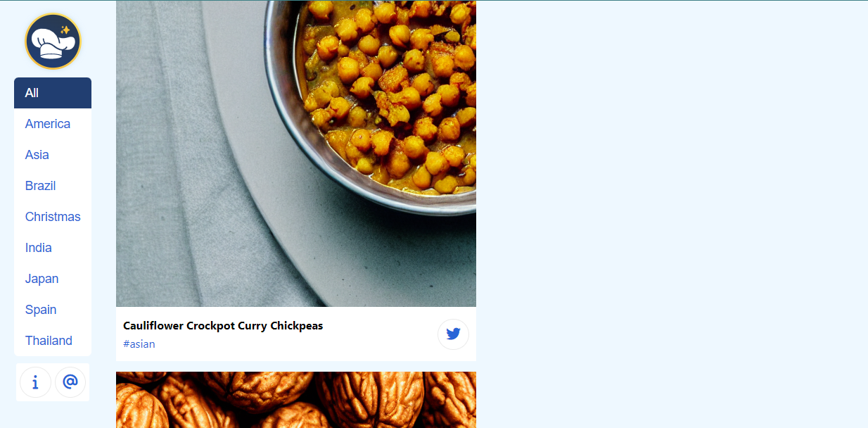Open the info icon button

coord(35,382)
